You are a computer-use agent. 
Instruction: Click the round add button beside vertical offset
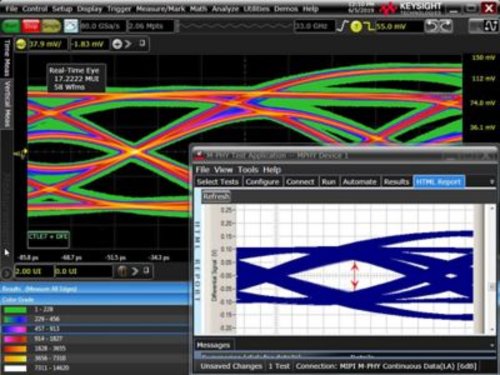(117, 44)
